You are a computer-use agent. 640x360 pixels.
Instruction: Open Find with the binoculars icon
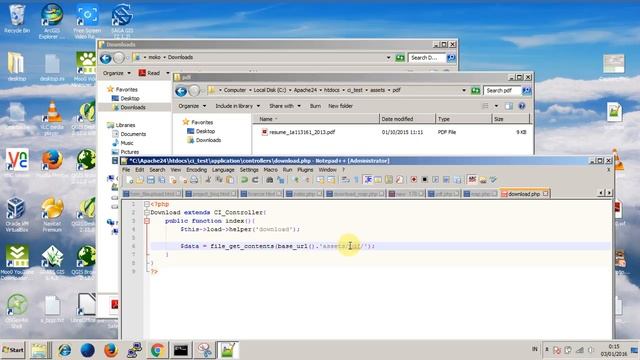[x=269, y=180]
